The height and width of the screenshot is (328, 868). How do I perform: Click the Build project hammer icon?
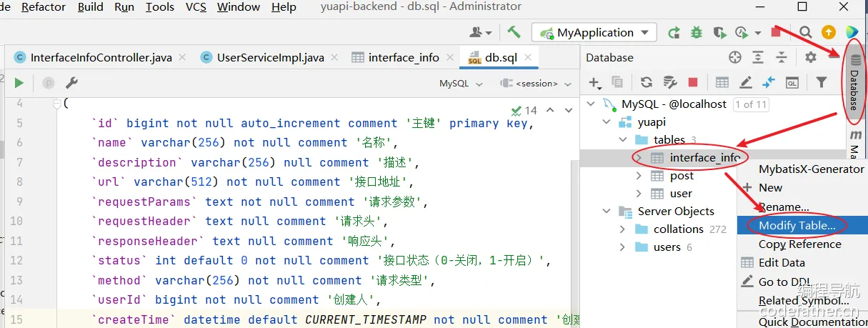[514, 32]
